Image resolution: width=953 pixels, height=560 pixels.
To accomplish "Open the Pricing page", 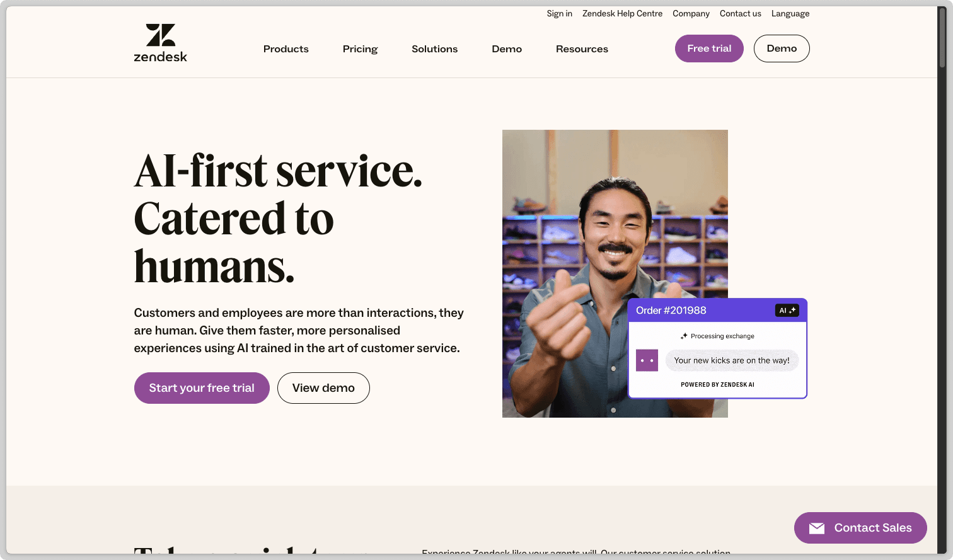I will tap(360, 49).
